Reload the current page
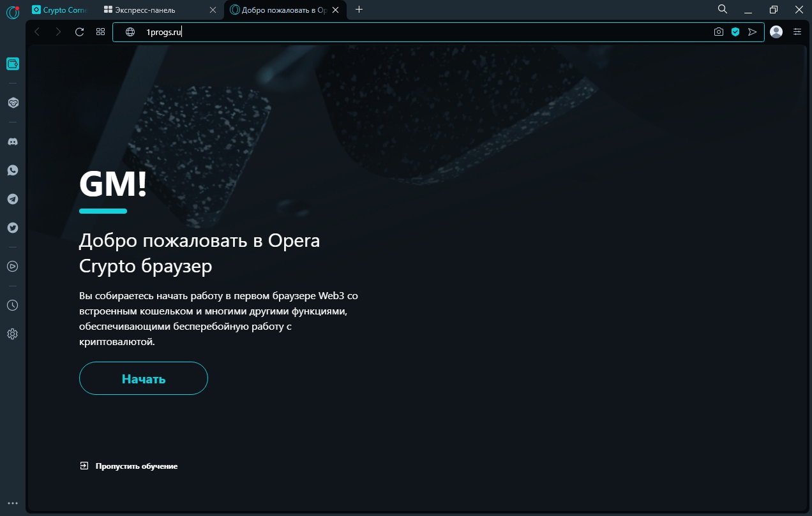This screenshot has width=812, height=516. 80,32
